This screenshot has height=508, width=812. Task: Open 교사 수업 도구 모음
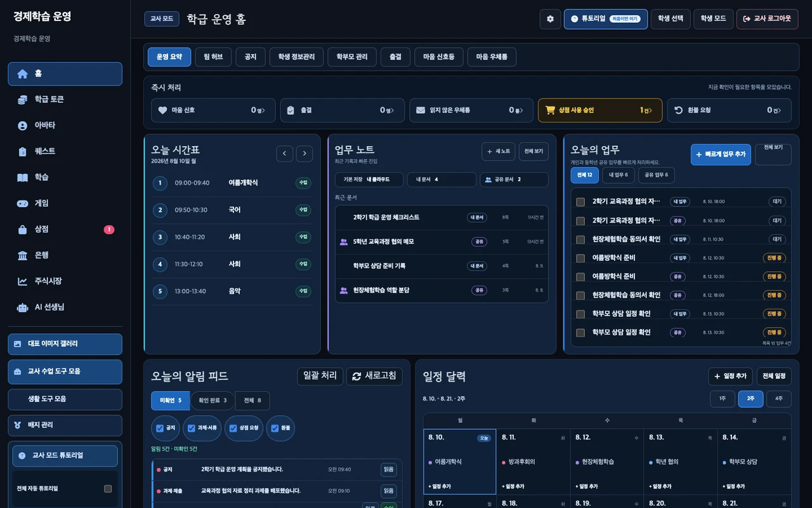65,371
